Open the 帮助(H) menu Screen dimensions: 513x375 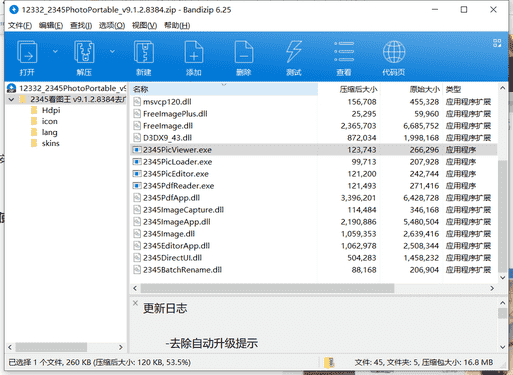coord(177,26)
